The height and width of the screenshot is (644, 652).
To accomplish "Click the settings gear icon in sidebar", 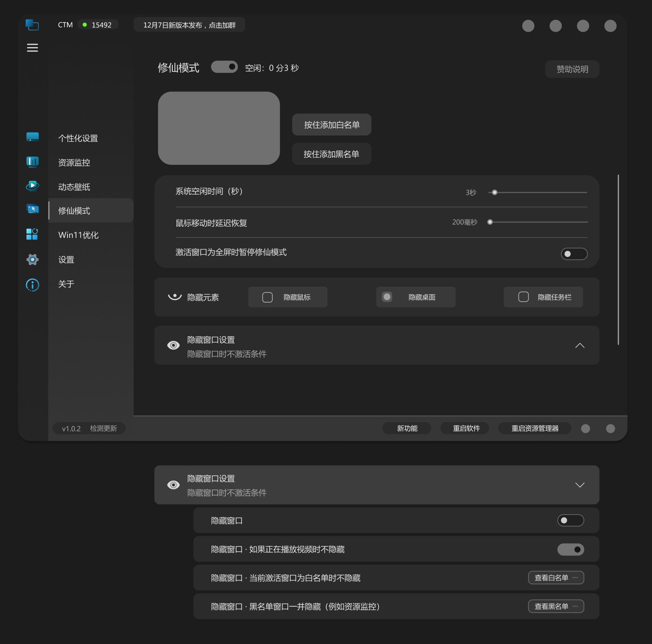I will pos(32,259).
